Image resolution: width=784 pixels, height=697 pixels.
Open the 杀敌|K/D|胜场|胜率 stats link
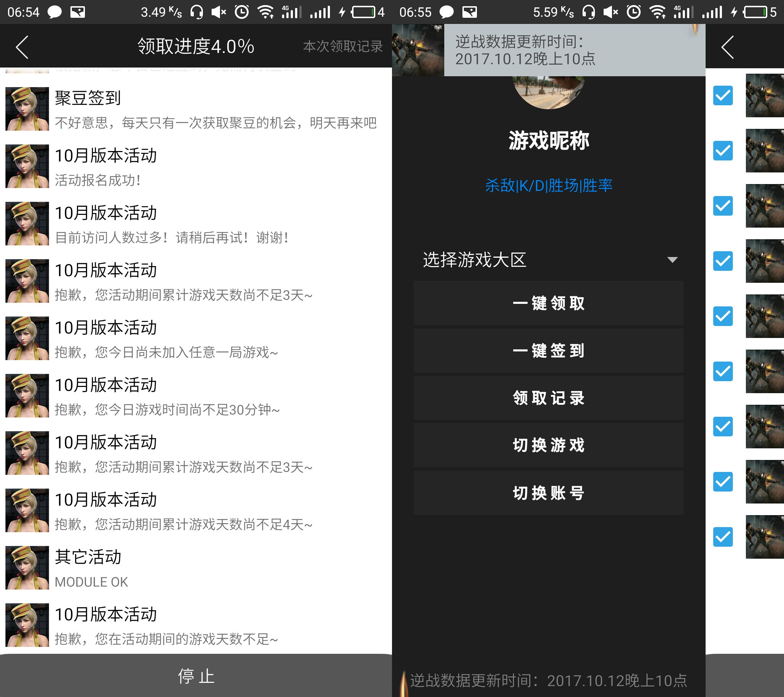click(548, 186)
